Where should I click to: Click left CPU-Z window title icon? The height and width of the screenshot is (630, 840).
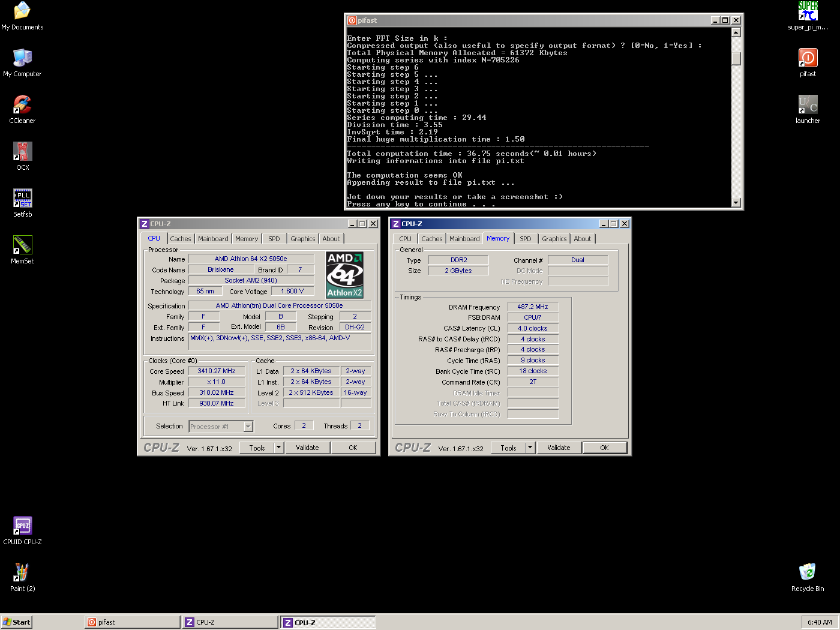144,224
